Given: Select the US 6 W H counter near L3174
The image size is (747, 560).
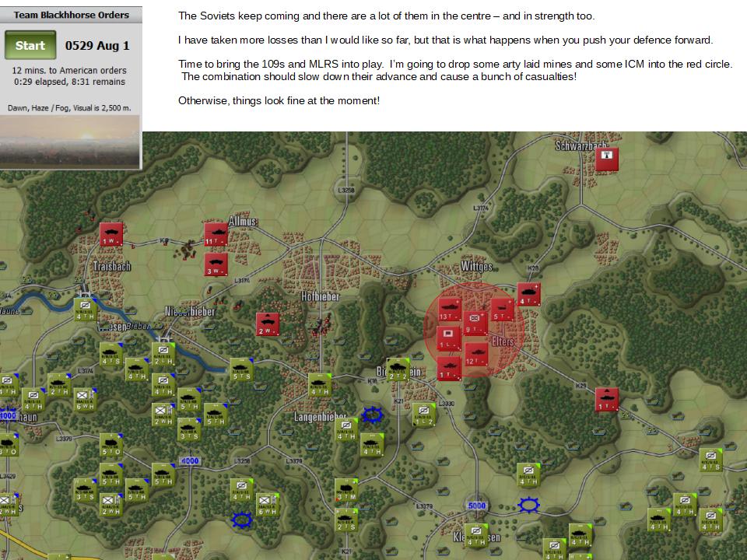Looking at the screenshot, I should point(86,400).
